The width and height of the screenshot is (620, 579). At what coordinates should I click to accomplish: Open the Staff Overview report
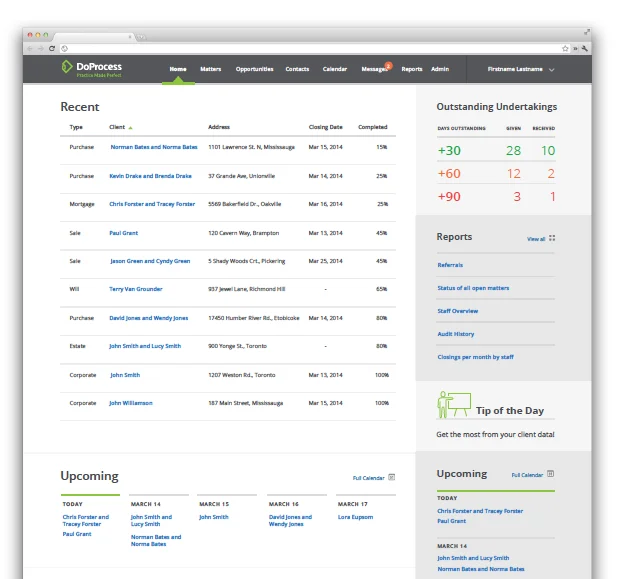[x=458, y=311]
